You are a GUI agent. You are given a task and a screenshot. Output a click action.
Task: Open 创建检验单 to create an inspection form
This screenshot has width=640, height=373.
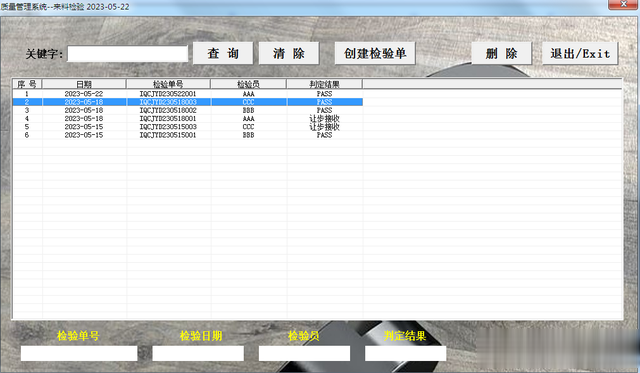(x=375, y=53)
